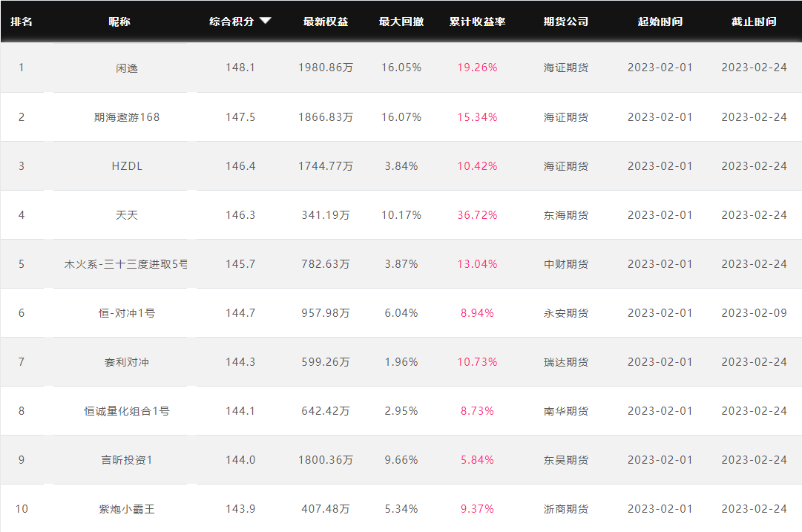The height and width of the screenshot is (532, 802).
Task: Click the company 瑞达期货
Action: 565,362
